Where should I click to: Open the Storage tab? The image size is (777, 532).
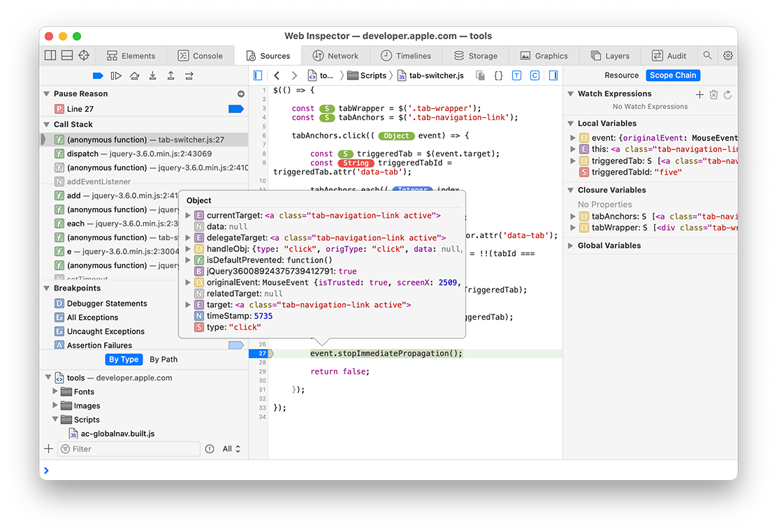click(476, 55)
